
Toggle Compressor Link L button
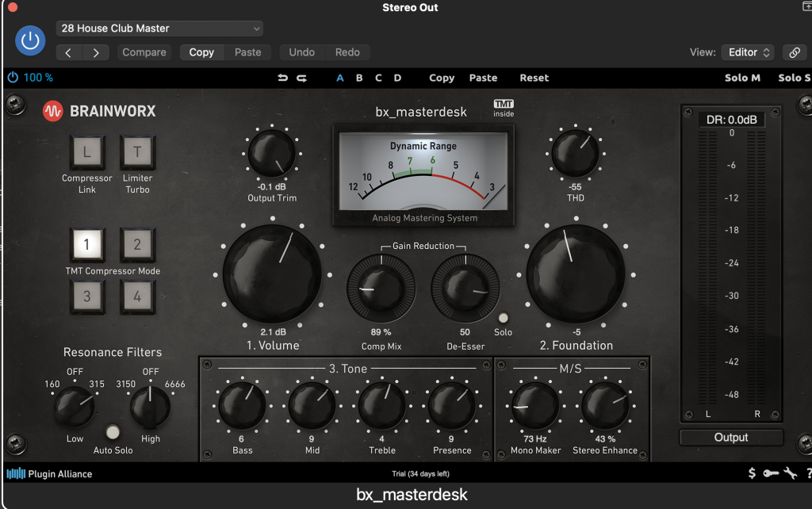point(87,151)
